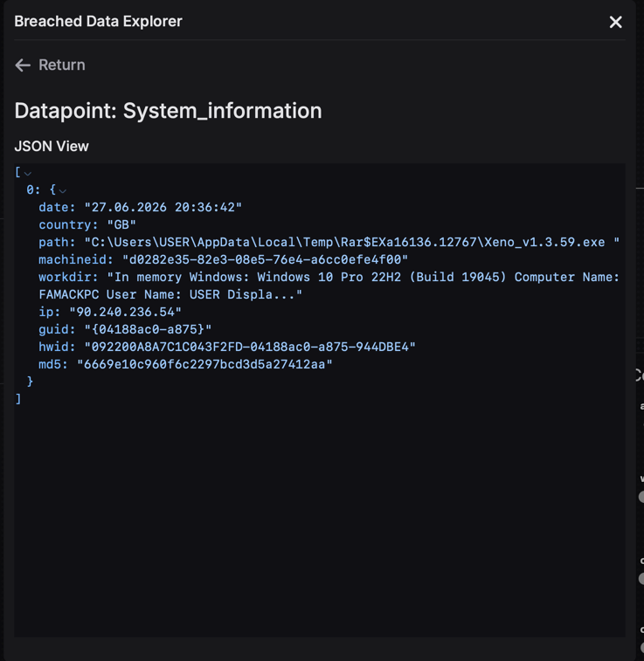Select the machineid value d0282e35-82e3-08e5-76e4-a6cc0efe4f00
Viewport: 644px width, 661px height.
[x=265, y=259]
